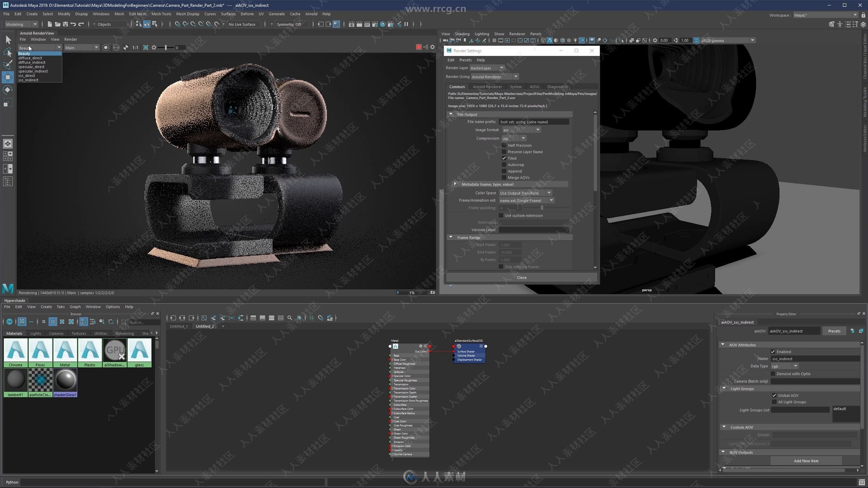The width and height of the screenshot is (868, 488).
Task: Toggle Preserve Layer Name checkbox
Action: click(504, 151)
